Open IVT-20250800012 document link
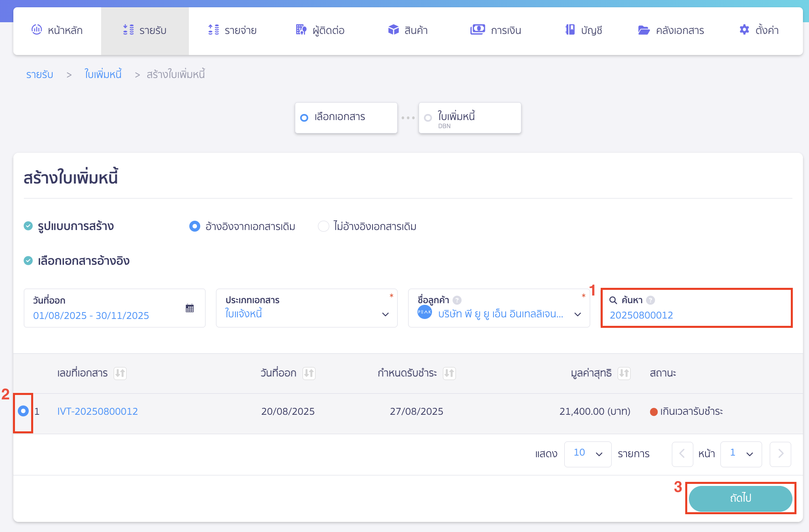809x532 pixels. tap(97, 412)
